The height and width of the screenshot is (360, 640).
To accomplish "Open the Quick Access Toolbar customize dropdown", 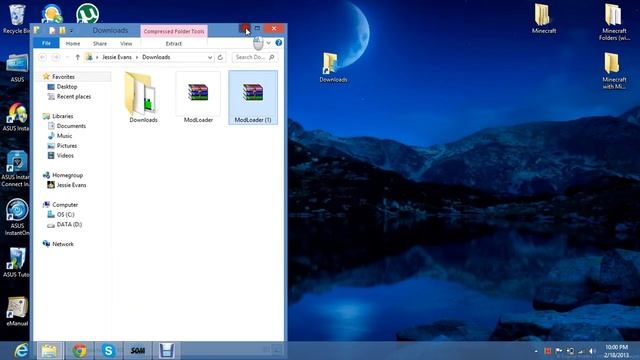I will [71, 31].
